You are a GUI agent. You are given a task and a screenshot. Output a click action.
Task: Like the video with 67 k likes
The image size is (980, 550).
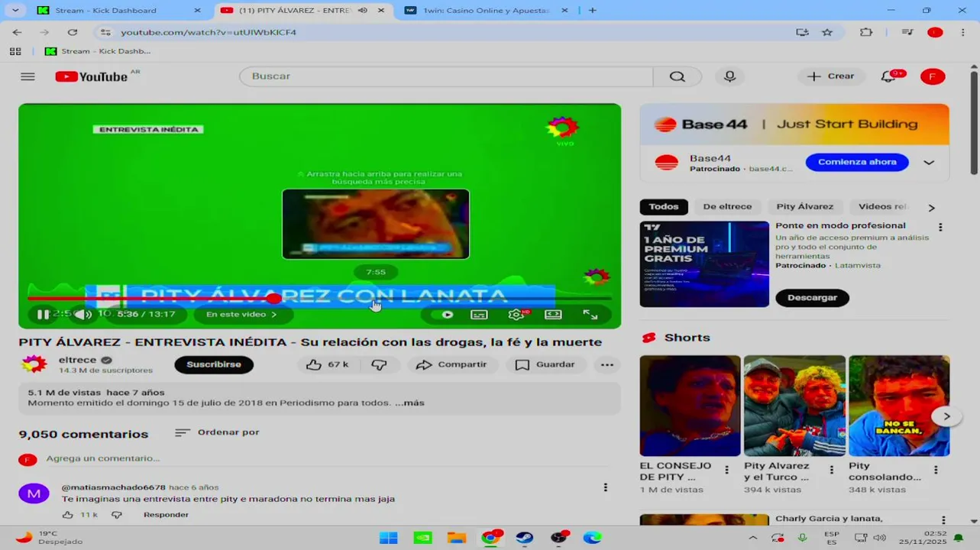pos(327,364)
